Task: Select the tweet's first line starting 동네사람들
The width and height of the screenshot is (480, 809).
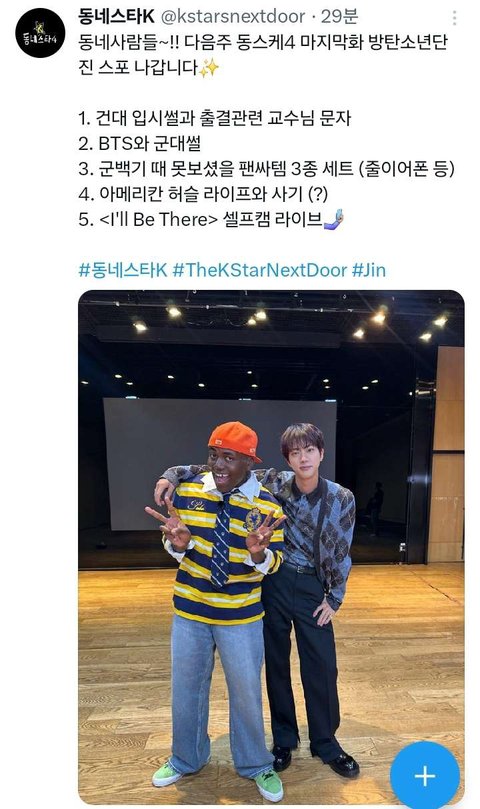Action: (263, 42)
